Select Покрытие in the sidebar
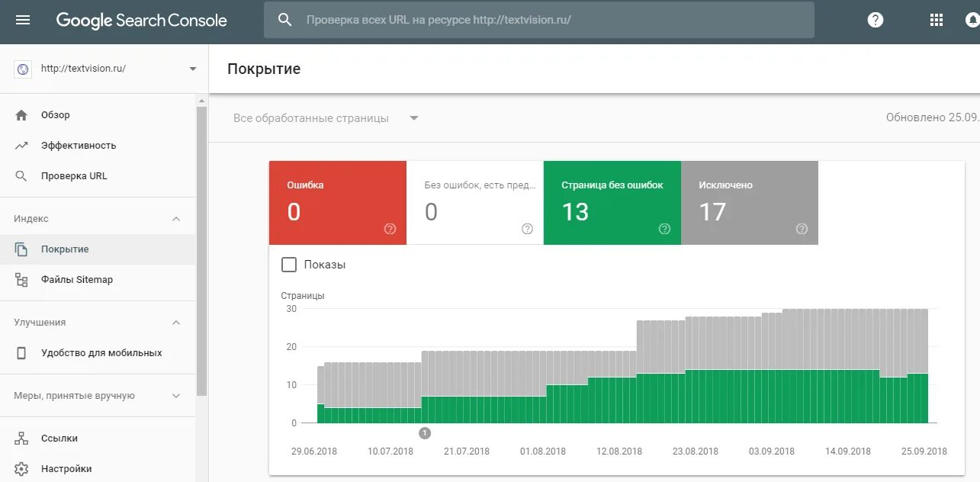Image resolution: width=980 pixels, height=482 pixels. pos(98,249)
